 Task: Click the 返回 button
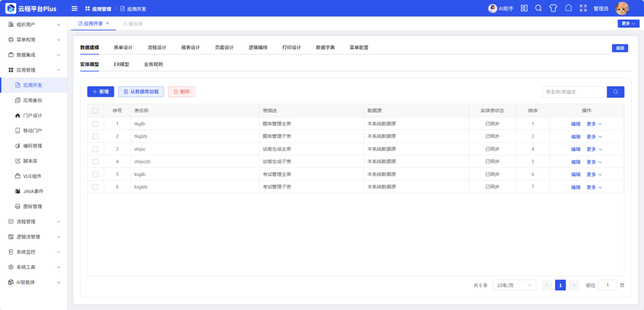click(620, 48)
